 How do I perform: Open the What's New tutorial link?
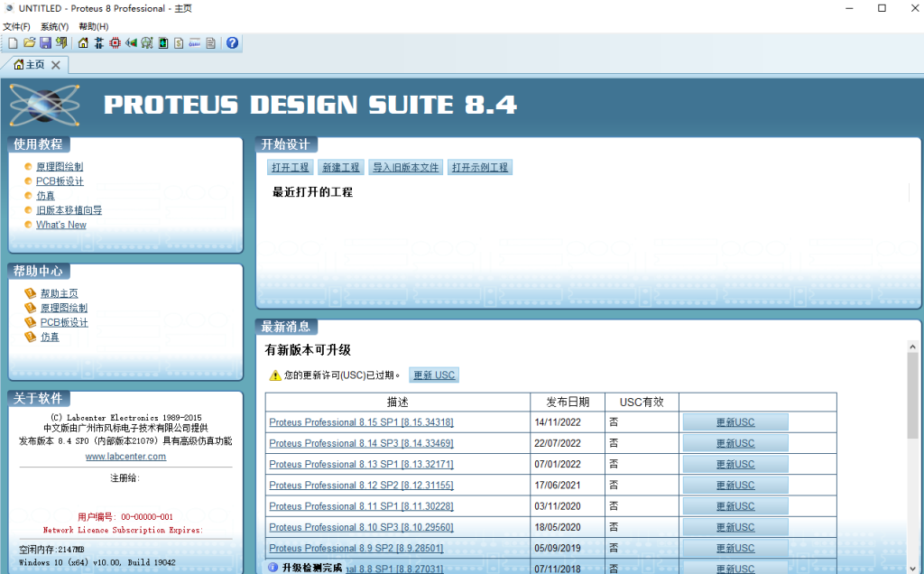[x=61, y=225]
